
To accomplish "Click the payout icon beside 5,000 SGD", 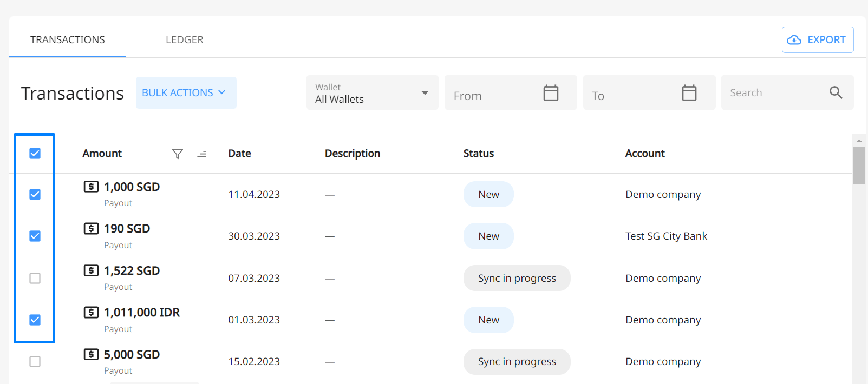I will coord(91,354).
